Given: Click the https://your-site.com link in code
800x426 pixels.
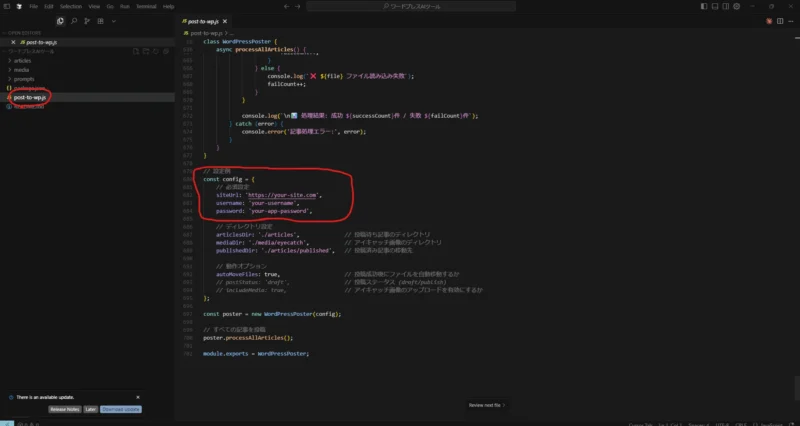Looking at the screenshot, I should pos(283,195).
